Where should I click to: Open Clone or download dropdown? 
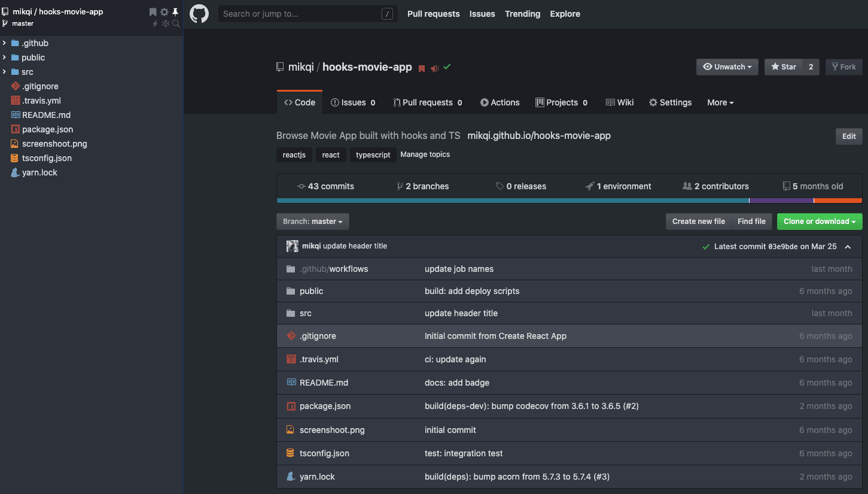click(x=820, y=222)
